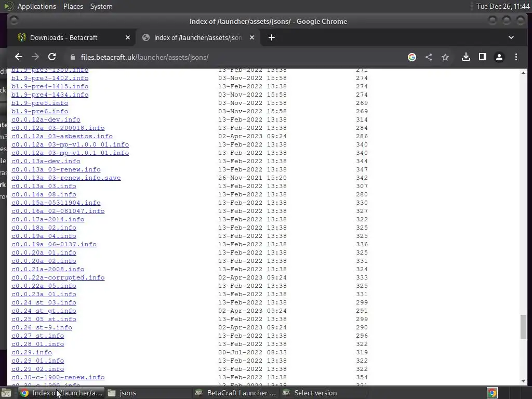The height and width of the screenshot is (399, 532).
Task: Toggle Chrome side panel
Action: pyautogui.click(x=483, y=57)
